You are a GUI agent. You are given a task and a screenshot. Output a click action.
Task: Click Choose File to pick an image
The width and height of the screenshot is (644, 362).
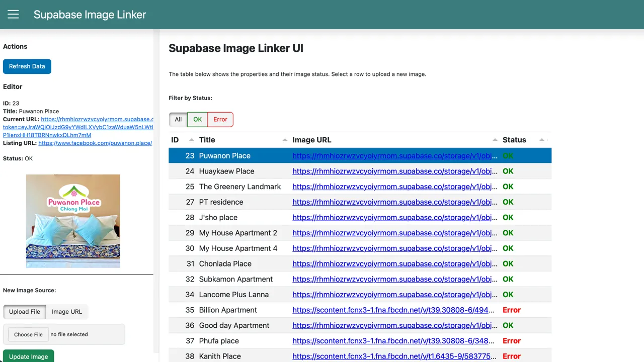pos(28,334)
